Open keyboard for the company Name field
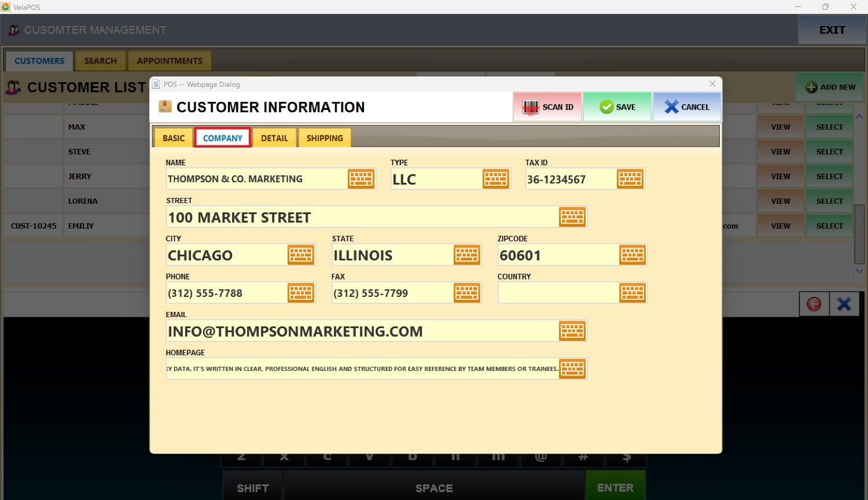 tap(361, 179)
